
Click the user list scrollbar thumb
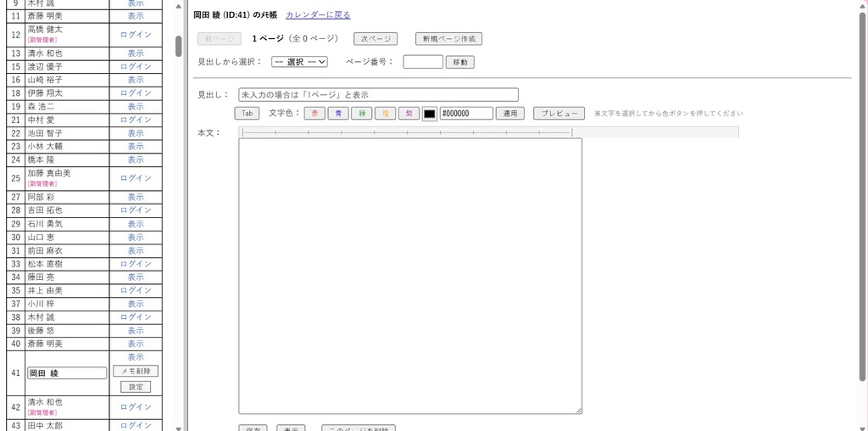[x=179, y=47]
